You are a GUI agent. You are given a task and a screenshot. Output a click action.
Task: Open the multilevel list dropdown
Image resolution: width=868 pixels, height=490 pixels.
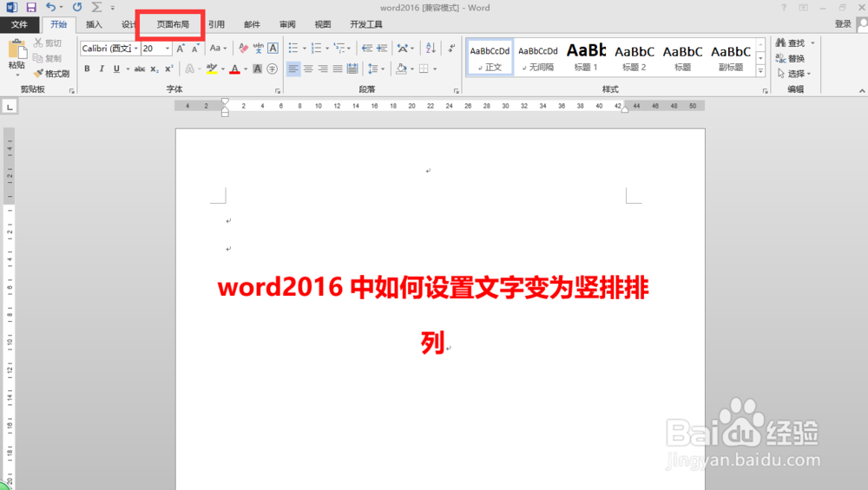(x=349, y=49)
